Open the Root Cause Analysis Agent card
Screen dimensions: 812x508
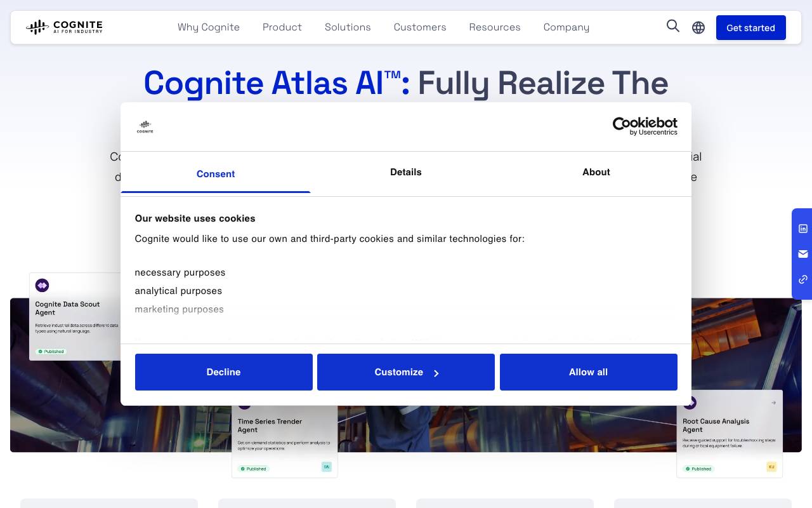730,434
